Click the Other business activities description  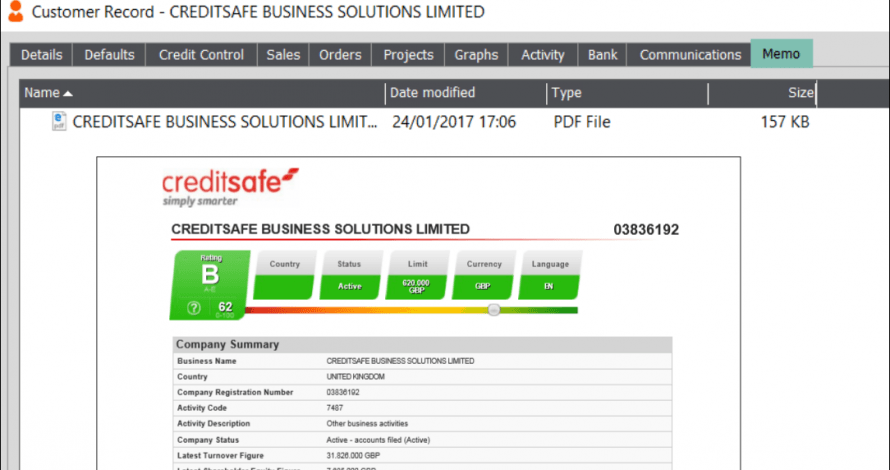coord(367,423)
